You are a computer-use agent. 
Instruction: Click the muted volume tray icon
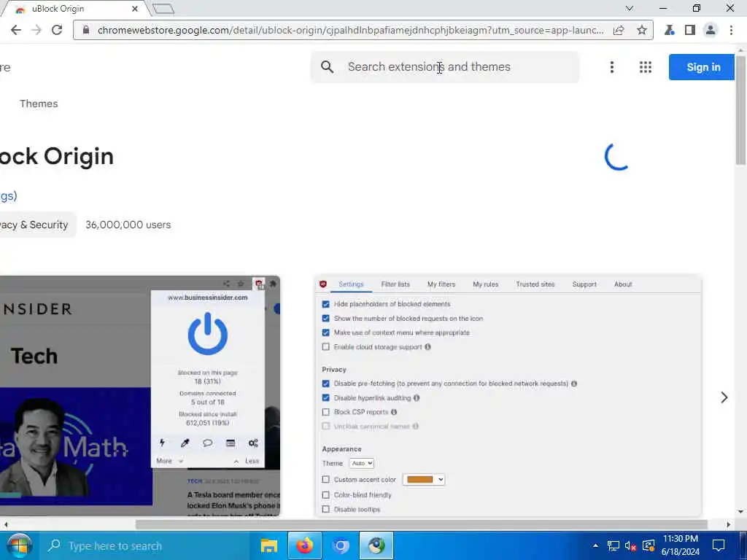[x=630, y=545]
